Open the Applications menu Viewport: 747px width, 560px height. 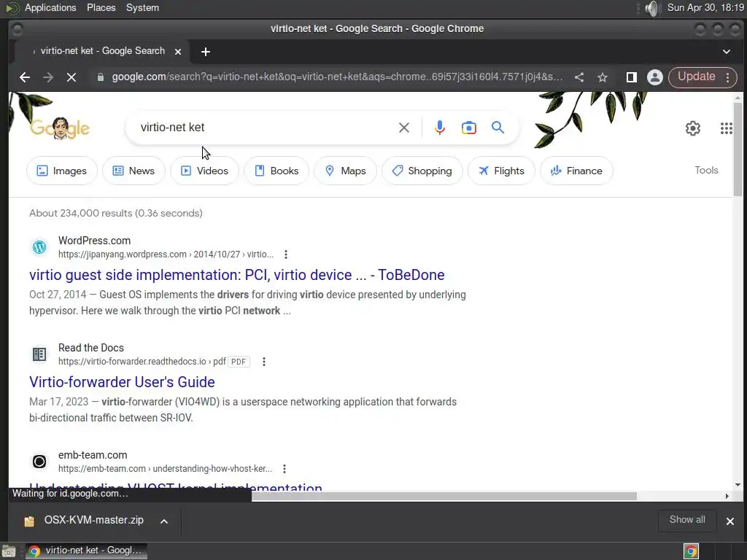coord(50,7)
